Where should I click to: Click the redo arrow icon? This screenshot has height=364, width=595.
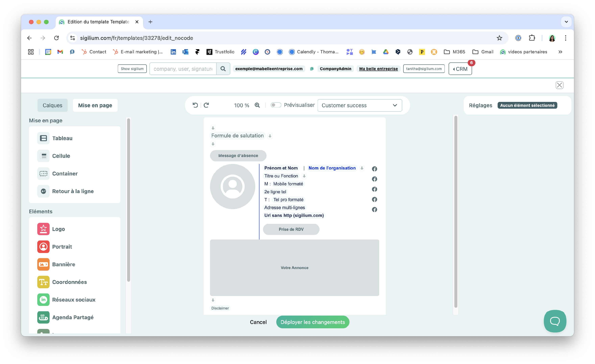(x=206, y=105)
